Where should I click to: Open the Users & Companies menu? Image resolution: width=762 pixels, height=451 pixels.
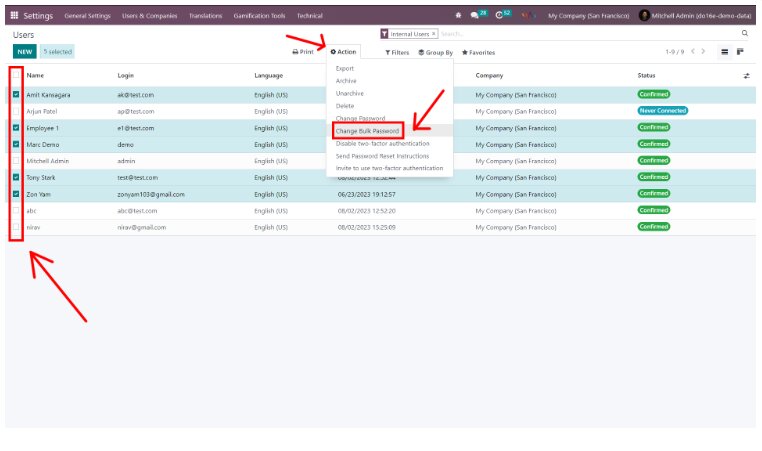(x=149, y=16)
